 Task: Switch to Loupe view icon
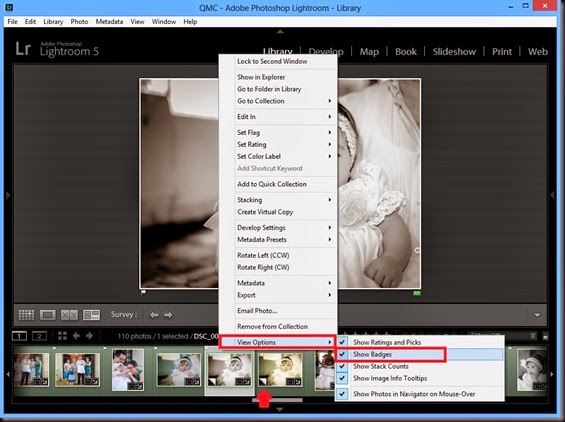[48, 315]
